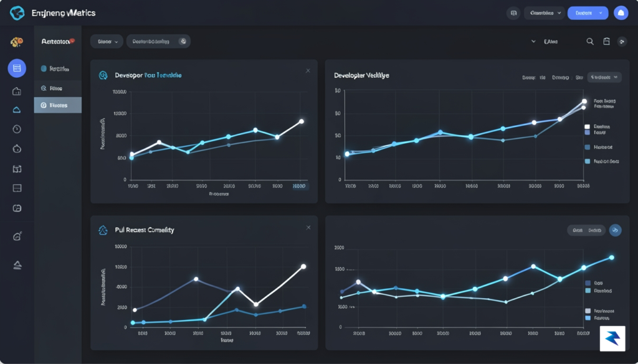Click the Metrics title text in header
Viewport: 638px width, 364px height.
tap(64, 13)
